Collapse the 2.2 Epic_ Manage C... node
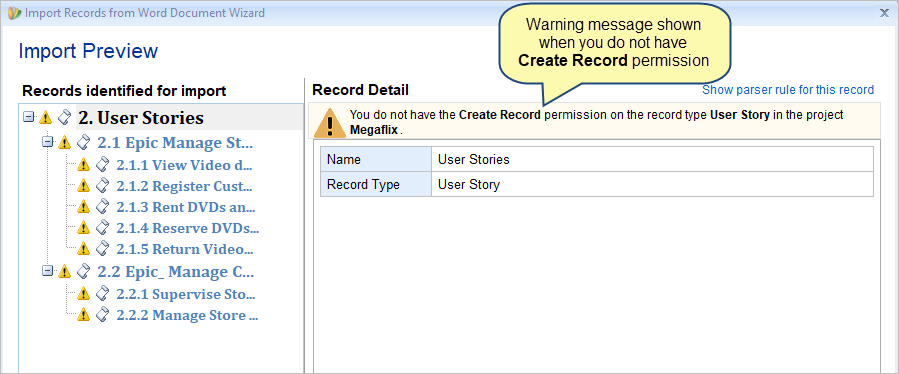Viewport: 899px width, 374px height. pos(48,270)
